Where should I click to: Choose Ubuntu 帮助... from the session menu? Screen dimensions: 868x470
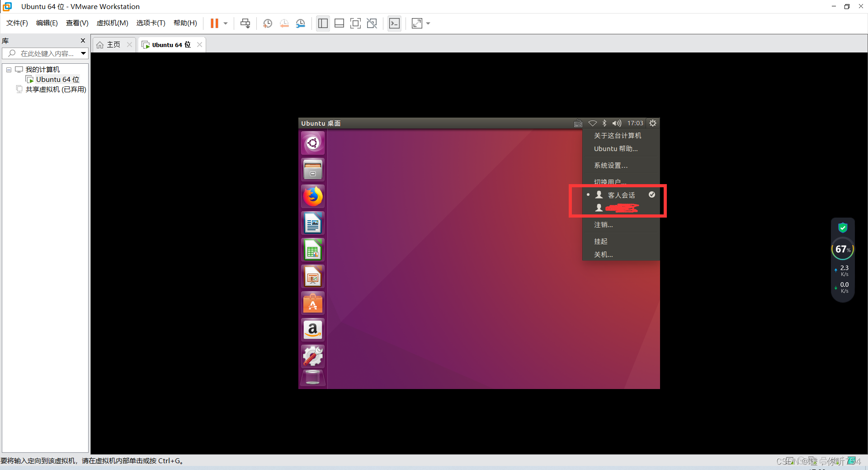(x=621, y=149)
